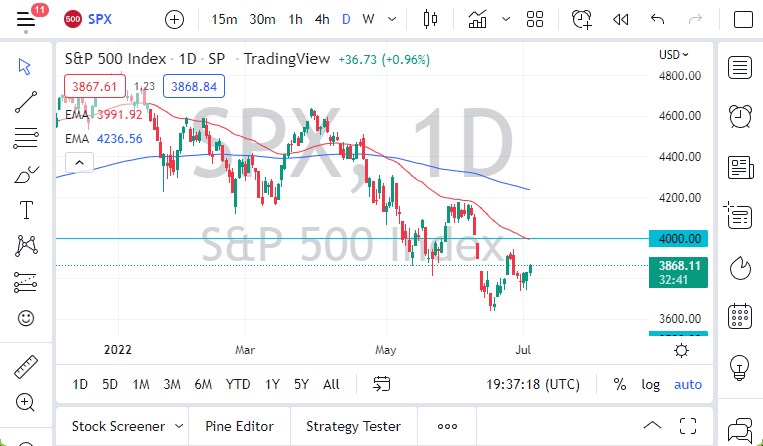Open the alert clock icon in top toolbar
The image size is (763, 446).
tap(581, 19)
